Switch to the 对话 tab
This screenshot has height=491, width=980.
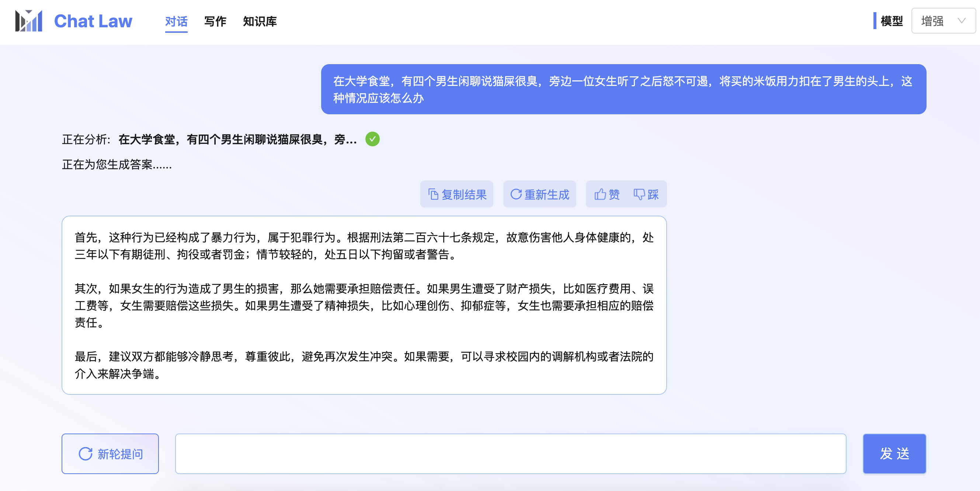click(176, 22)
